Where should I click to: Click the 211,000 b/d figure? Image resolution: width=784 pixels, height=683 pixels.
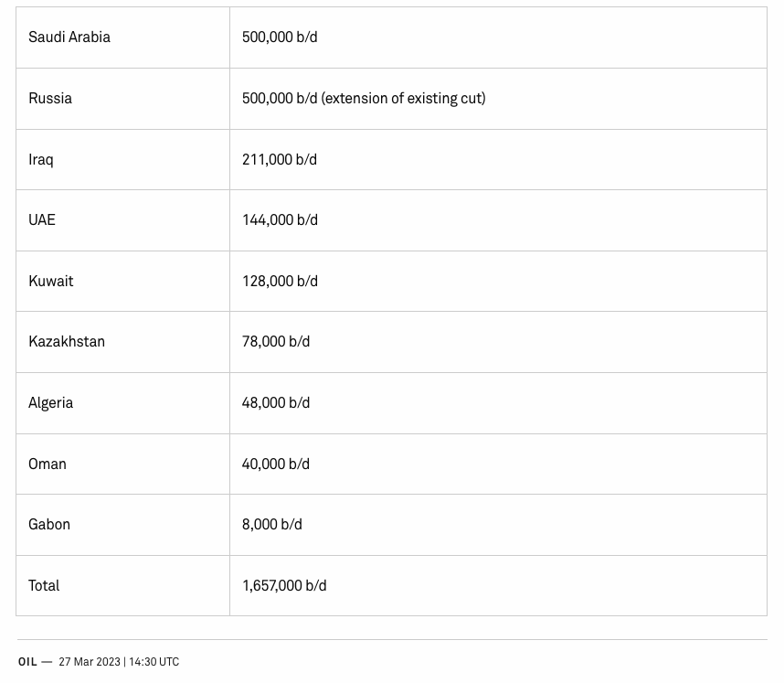click(x=280, y=160)
